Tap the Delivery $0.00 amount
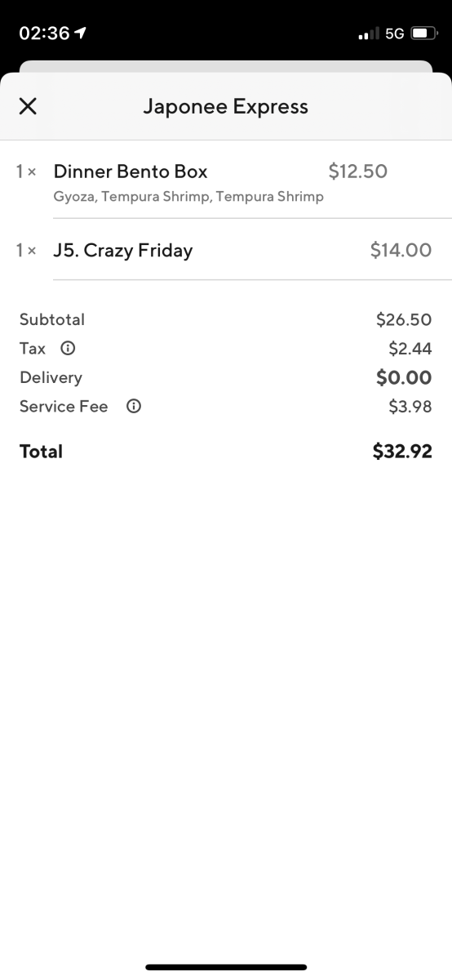This screenshot has height=980, width=452. tap(404, 377)
